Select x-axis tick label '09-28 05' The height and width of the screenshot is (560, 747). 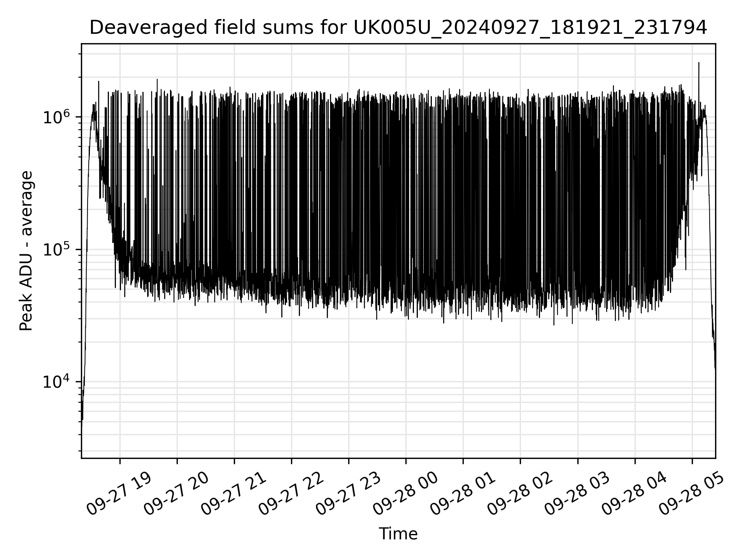[691, 493]
